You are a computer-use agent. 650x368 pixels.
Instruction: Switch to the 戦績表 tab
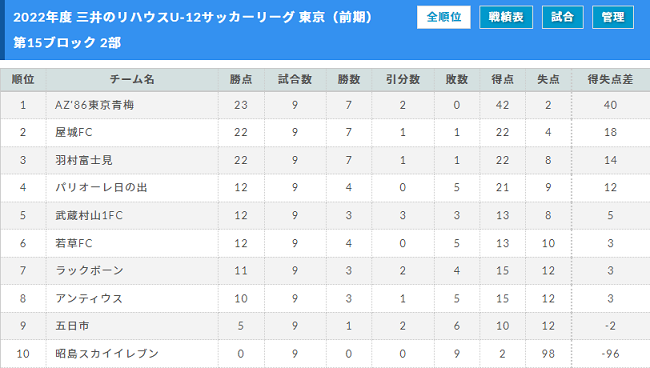[506, 17]
